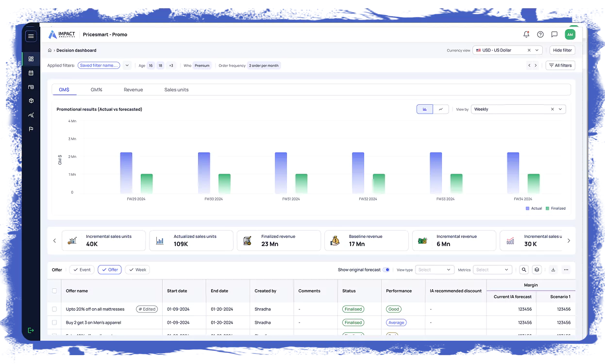
Task: Open the calendar icon in the sidebar
Action: [x=31, y=73]
